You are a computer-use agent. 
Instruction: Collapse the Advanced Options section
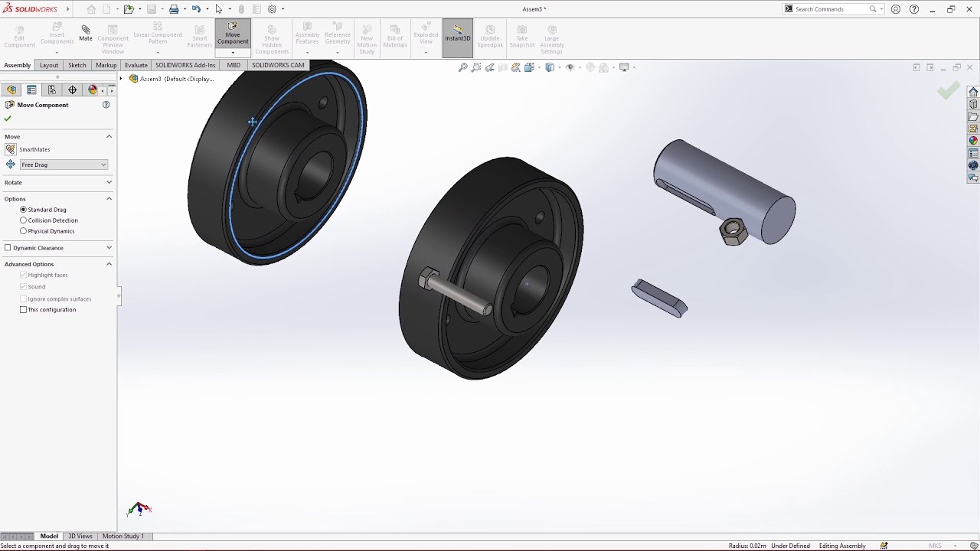coord(109,264)
